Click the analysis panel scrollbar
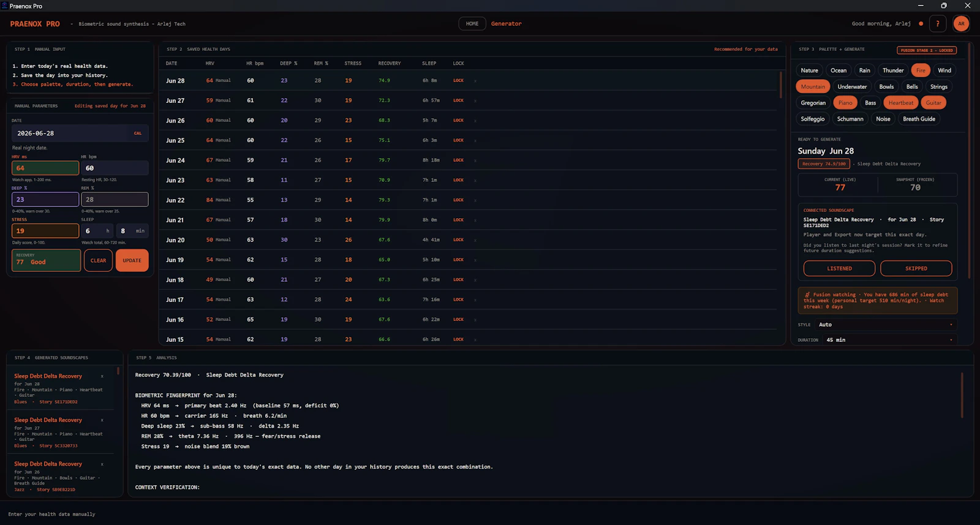The height and width of the screenshot is (525, 980). (962, 395)
